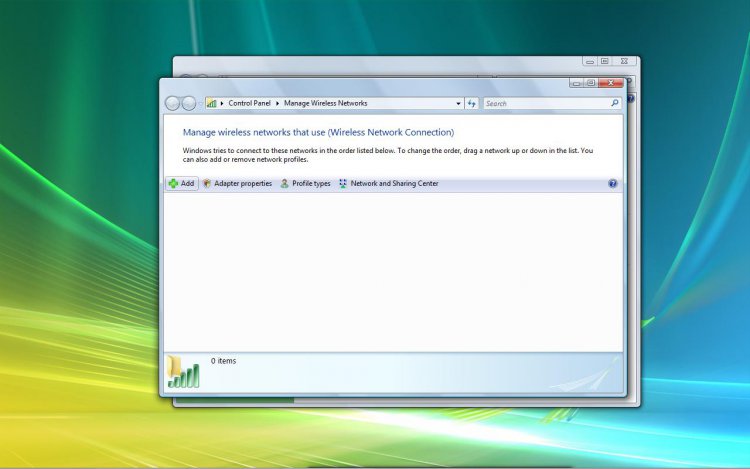This screenshot has width=750, height=469.
Task: Click the signal bars icon in details pane
Action: (x=183, y=372)
